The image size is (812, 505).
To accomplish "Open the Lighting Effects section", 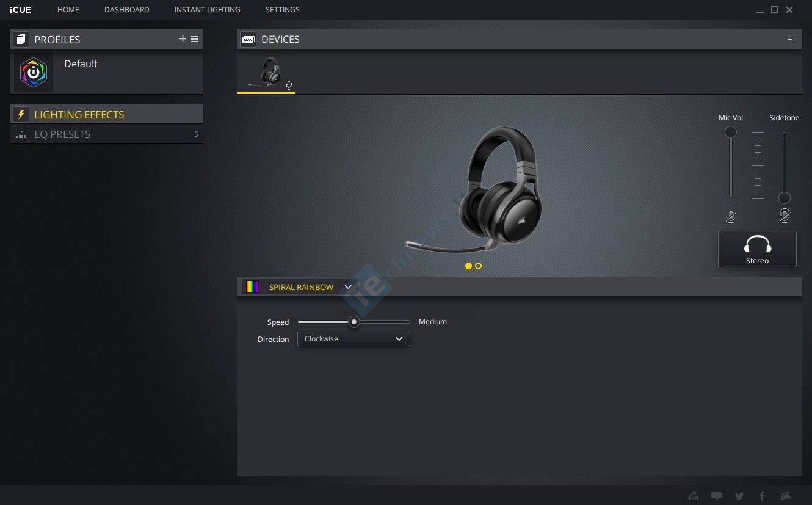I will tap(106, 114).
